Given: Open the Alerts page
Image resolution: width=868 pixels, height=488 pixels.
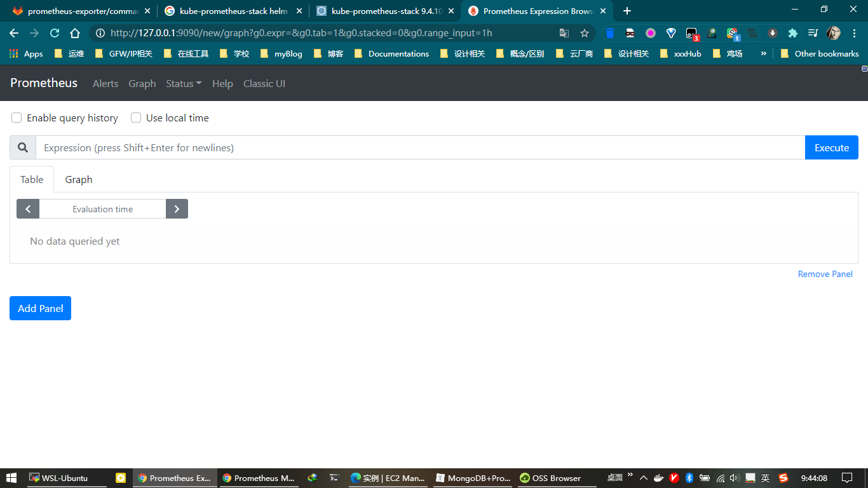Looking at the screenshot, I should click(105, 83).
